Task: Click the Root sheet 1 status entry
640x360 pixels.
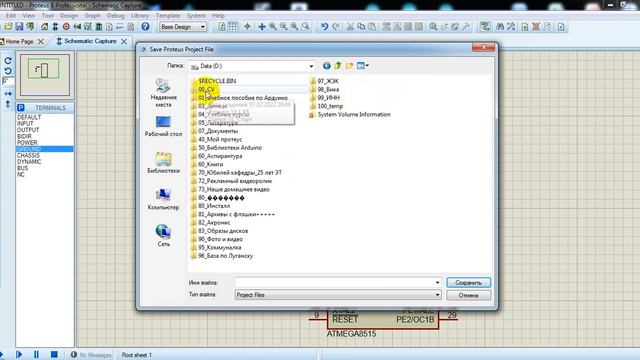Action: pyautogui.click(x=136, y=355)
